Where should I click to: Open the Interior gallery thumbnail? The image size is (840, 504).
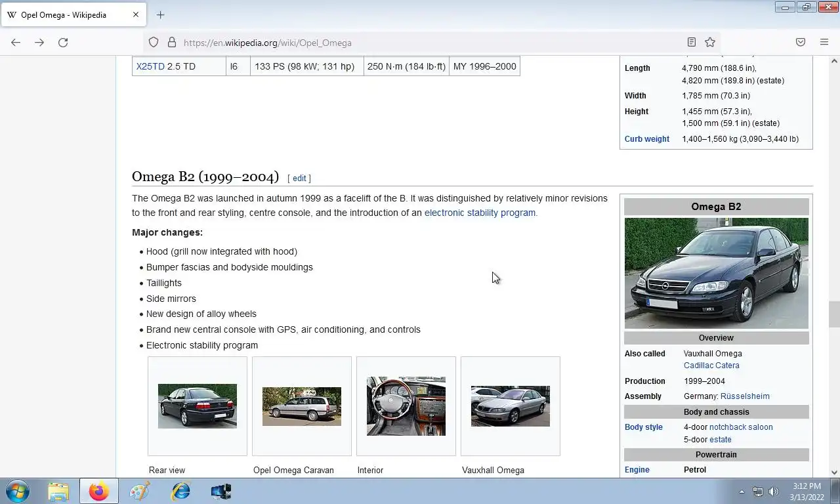(x=406, y=406)
